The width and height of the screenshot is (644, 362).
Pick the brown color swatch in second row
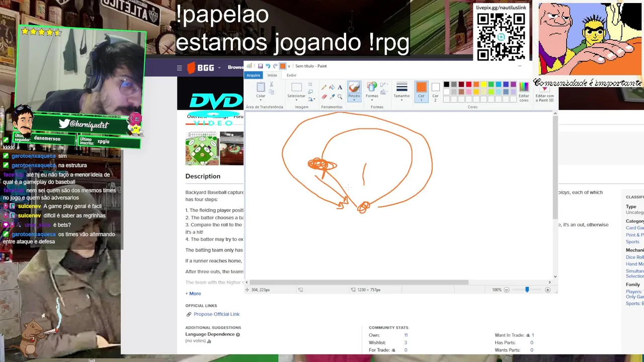click(x=461, y=92)
